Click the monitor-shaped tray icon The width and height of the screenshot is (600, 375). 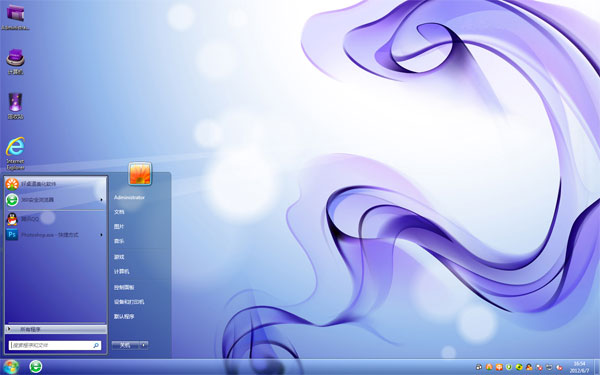(549, 367)
